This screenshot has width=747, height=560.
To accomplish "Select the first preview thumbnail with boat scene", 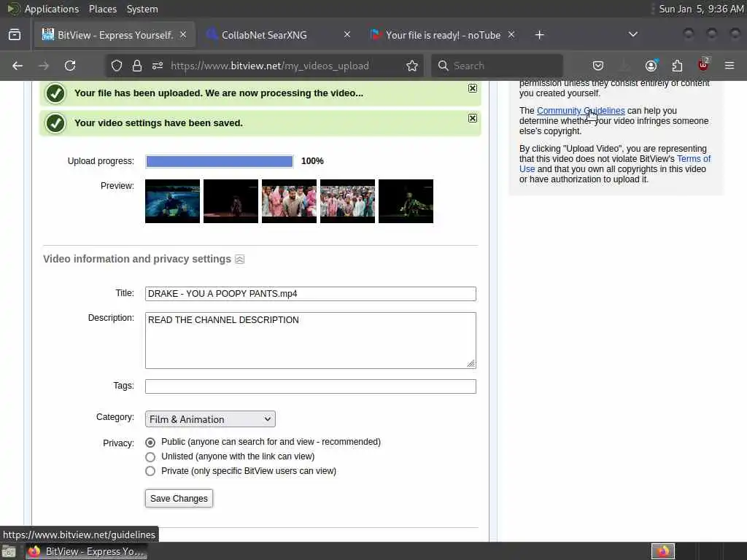I will pyautogui.click(x=172, y=201).
